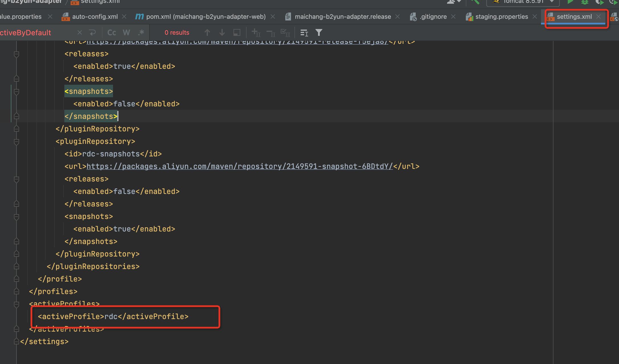
Task: Open the aliyun snapshot repository URL link
Action: tap(239, 166)
